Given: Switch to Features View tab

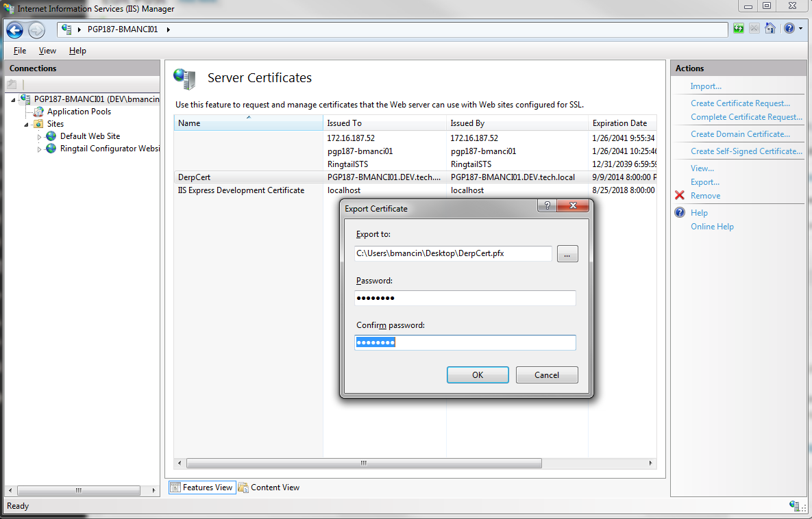Looking at the screenshot, I should point(202,488).
